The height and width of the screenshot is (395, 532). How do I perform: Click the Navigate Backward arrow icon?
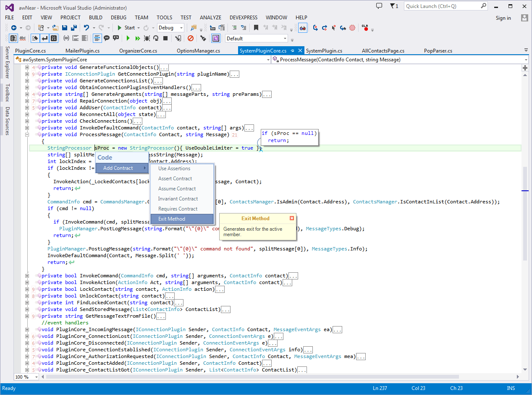[14, 28]
